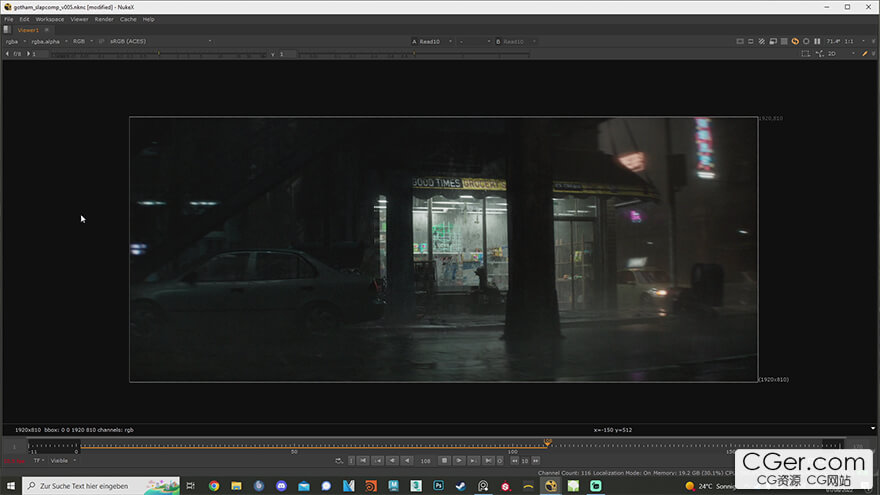This screenshot has height=495, width=880.
Task: Toggle the region of interest icon
Action: coord(784,41)
